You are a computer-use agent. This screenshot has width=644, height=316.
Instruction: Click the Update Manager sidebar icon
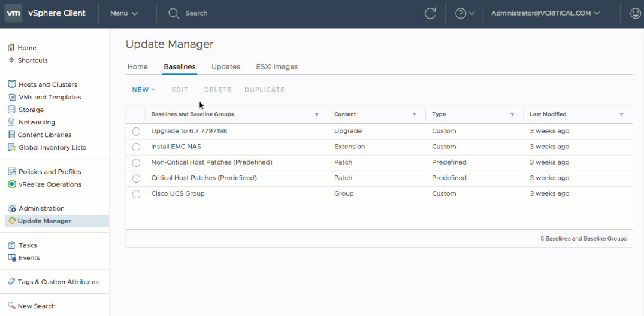click(x=12, y=221)
